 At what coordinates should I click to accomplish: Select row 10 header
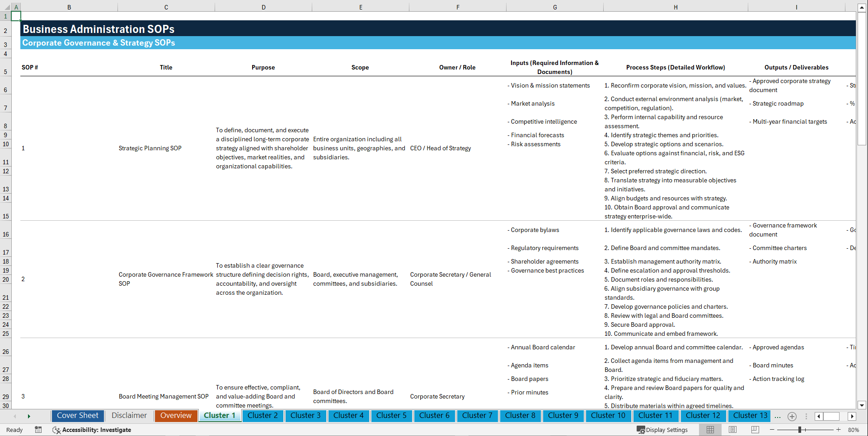pos(5,144)
